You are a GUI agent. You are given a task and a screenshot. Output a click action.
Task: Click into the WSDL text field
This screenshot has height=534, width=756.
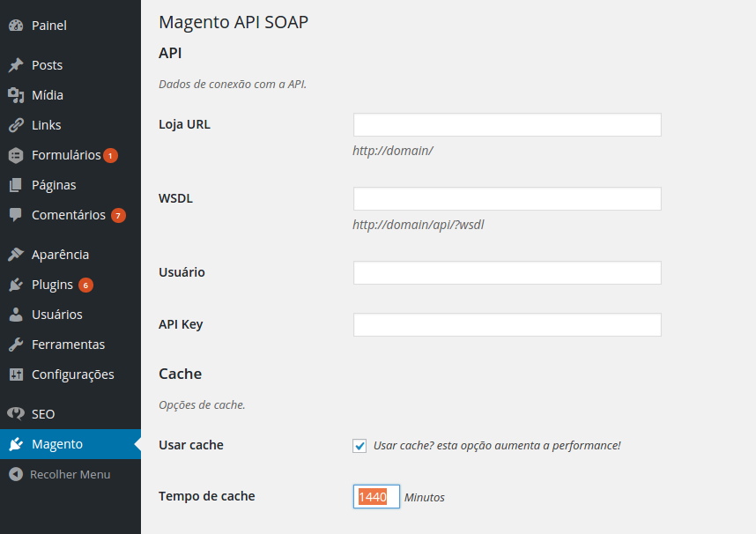[508, 199]
